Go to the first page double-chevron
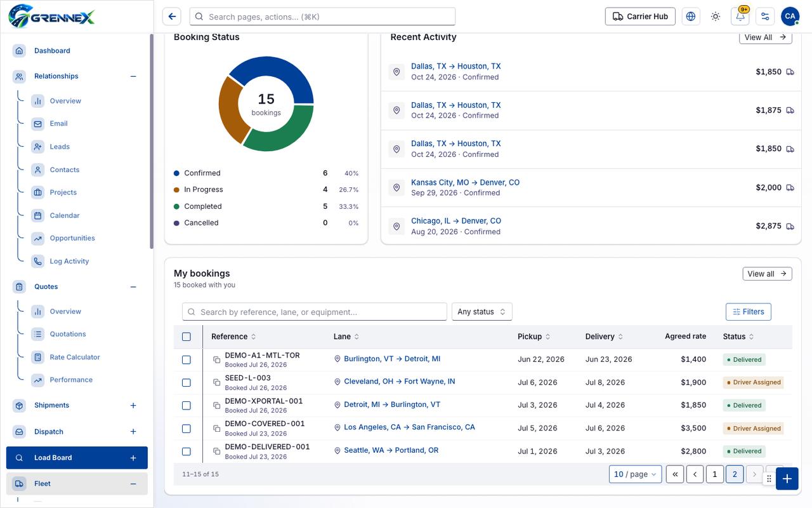The width and height of the screenshot is (812, 508). 675,474
